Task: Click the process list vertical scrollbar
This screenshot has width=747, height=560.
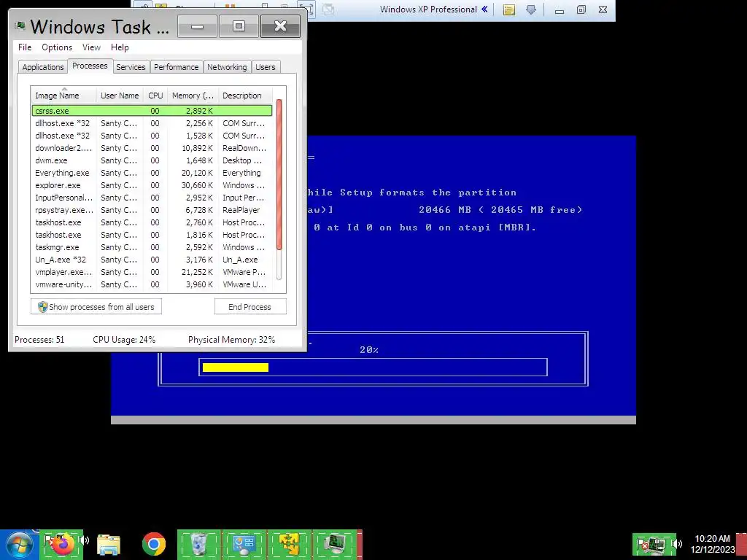Action: coord(279,174)
